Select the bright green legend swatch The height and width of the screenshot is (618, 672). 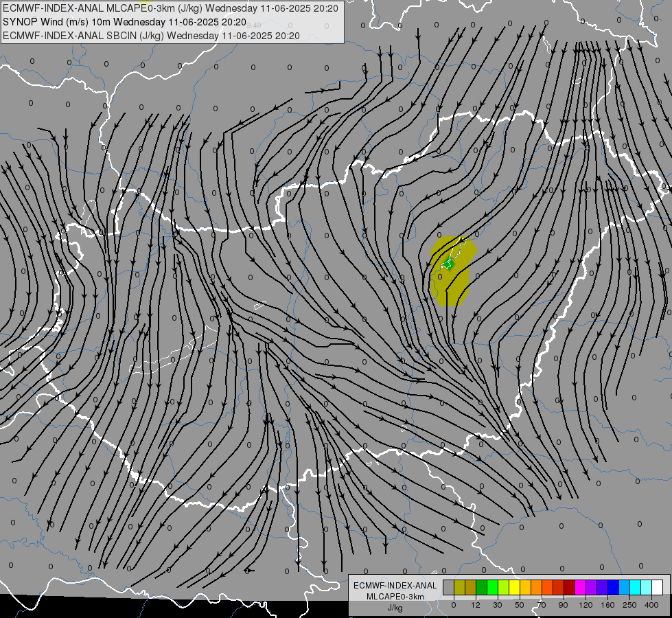pyautogui.click(x=492, y=588)
